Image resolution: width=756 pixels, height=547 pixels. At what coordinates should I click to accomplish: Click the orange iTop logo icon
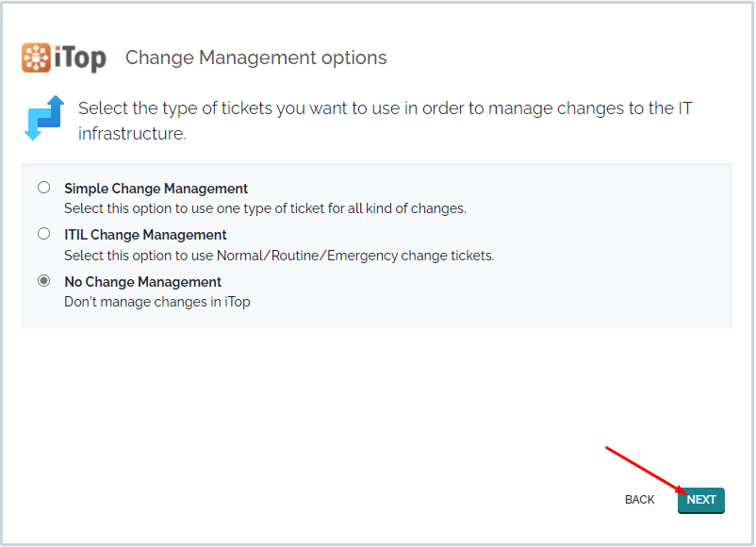click(36, 58)
